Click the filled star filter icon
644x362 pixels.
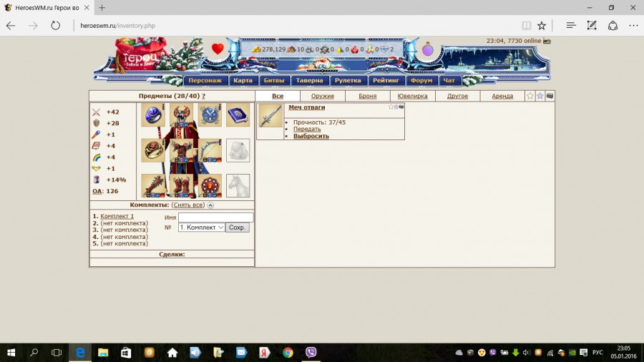click(540, 96)
